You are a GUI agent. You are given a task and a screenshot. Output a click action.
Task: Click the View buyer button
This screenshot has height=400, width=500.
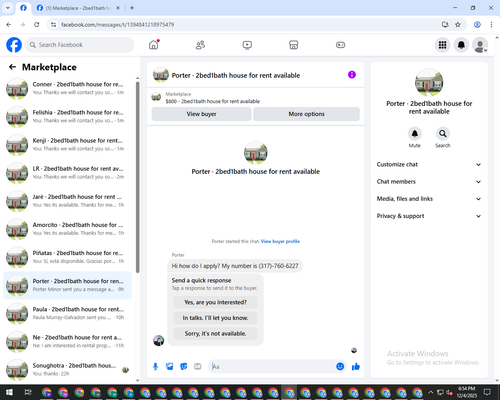tap(201, 114)
